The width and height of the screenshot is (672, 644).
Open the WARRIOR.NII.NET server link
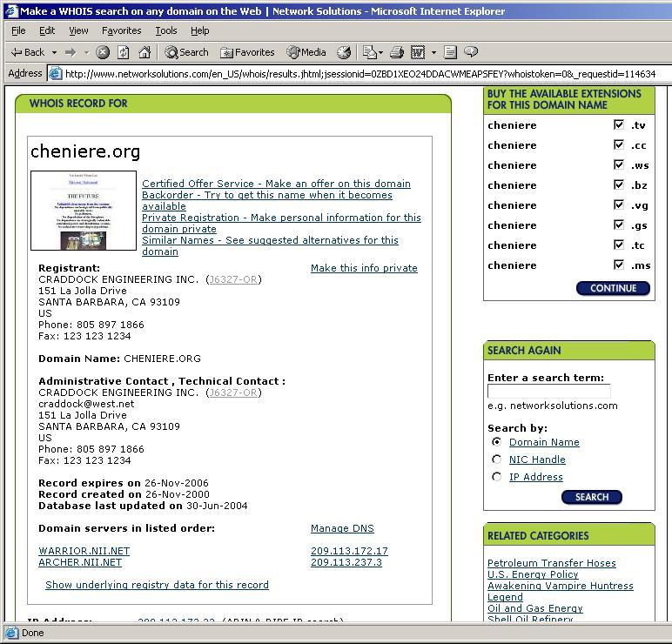84,551
